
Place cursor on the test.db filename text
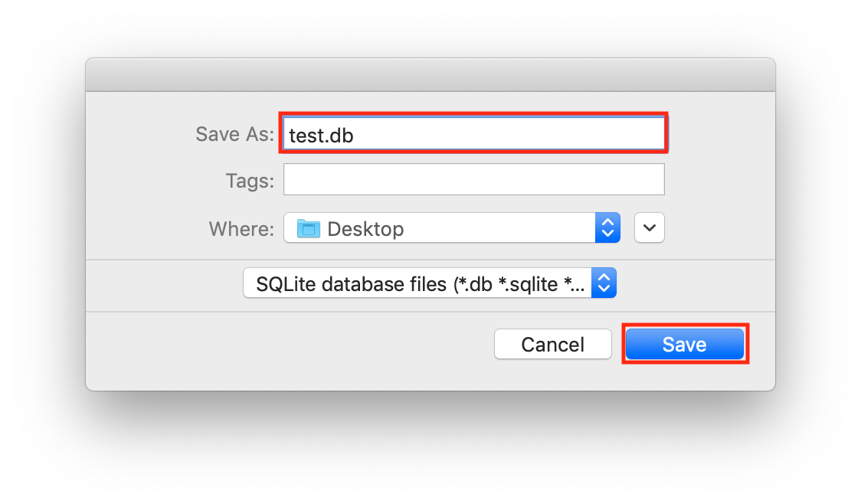tap(321, 136)
